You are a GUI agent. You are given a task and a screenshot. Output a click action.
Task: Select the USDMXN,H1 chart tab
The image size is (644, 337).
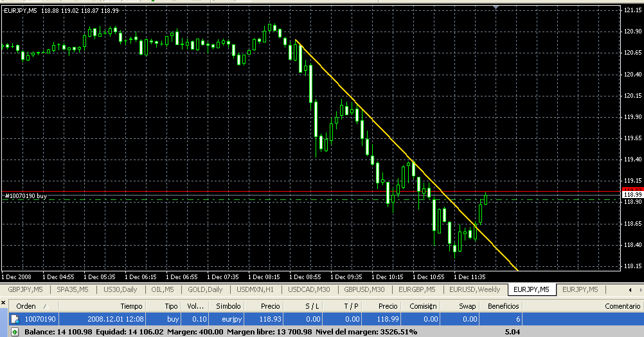[255, 289]
